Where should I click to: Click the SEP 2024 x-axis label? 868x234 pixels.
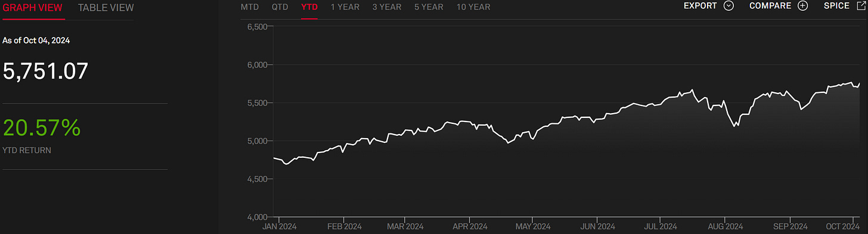790,226
